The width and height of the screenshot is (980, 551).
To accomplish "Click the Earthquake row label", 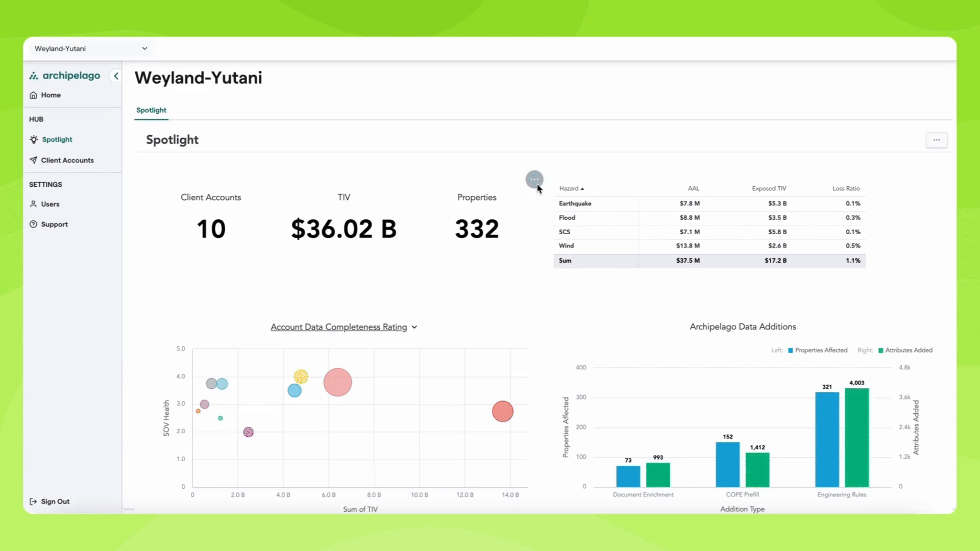I will click(x=575, y=204).
